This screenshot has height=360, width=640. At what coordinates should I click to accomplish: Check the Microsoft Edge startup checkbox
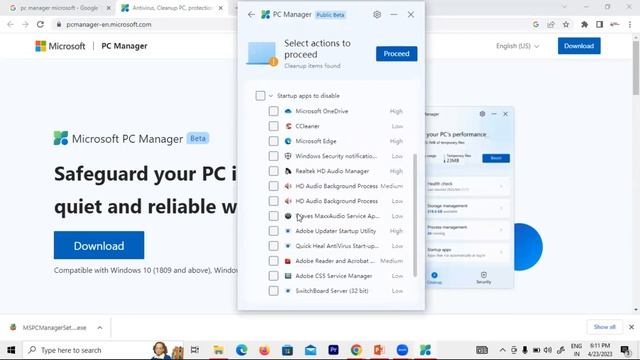[273, 141]
